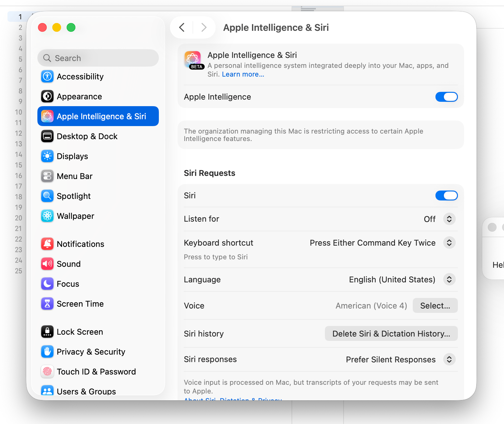Click line number 10 in the background editor
The width and height of the screenshot is (504, 424).
19,112
